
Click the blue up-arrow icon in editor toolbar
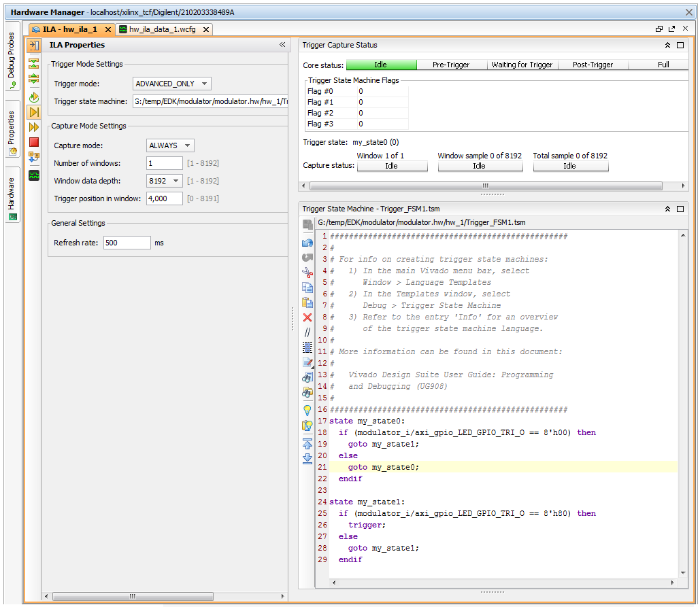tap(307, 444)
